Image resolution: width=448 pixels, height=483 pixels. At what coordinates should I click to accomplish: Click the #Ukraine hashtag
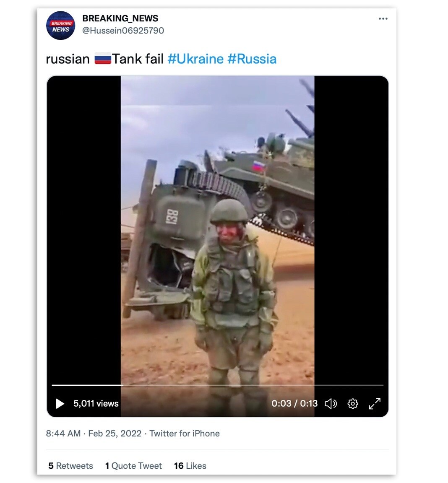[195, 59]
